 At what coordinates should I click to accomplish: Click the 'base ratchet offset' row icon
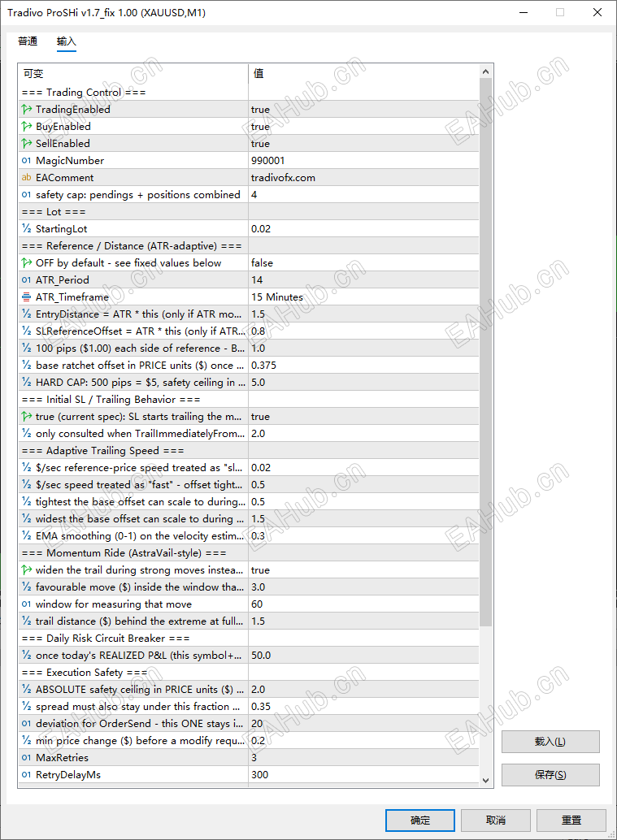(x=26, y=366)
